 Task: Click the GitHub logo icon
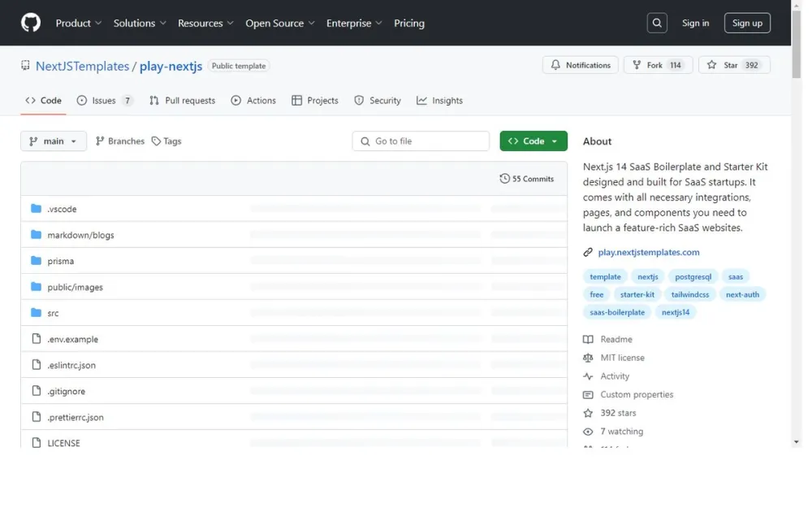pyautogui.click(x=31, y=23)
